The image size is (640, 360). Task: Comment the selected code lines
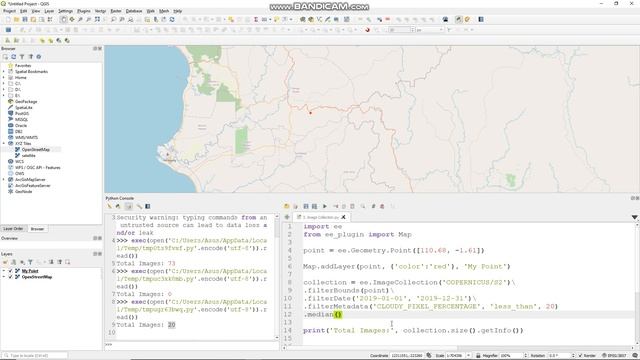[373, 207]
